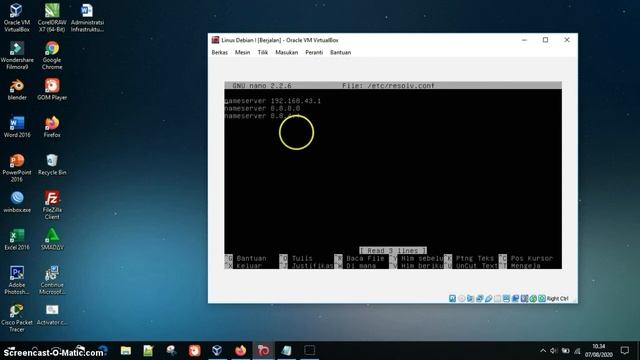
Task: Open Oracle VM VirtualBox desktop icon
Action: pyautogui.click(x=17, y=18)
